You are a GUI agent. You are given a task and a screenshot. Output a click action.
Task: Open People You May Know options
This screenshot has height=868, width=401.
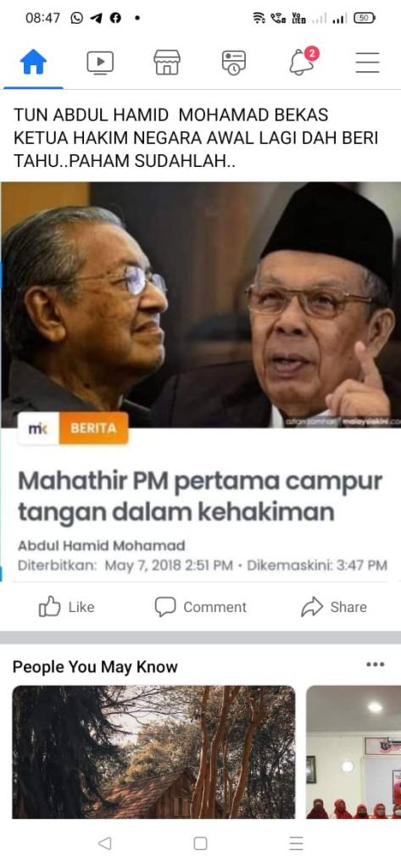coord(375,665)
